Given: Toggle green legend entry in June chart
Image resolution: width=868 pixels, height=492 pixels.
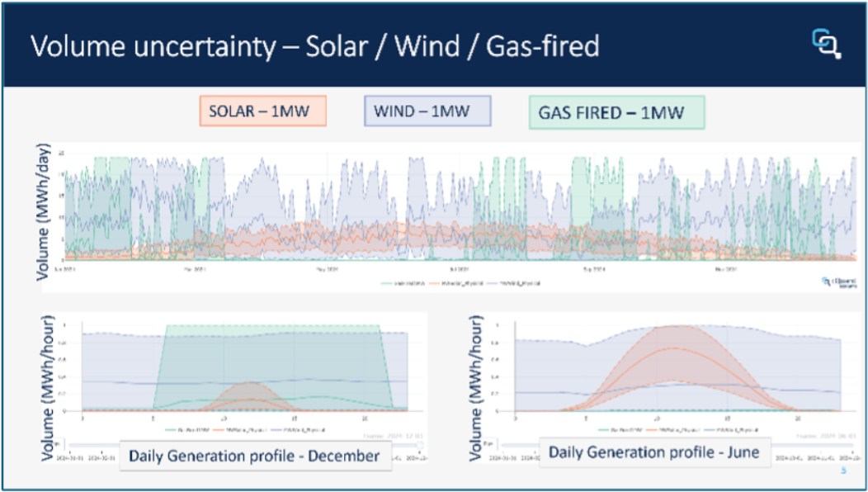Looking at the screenshot, I should click(620, 430).
